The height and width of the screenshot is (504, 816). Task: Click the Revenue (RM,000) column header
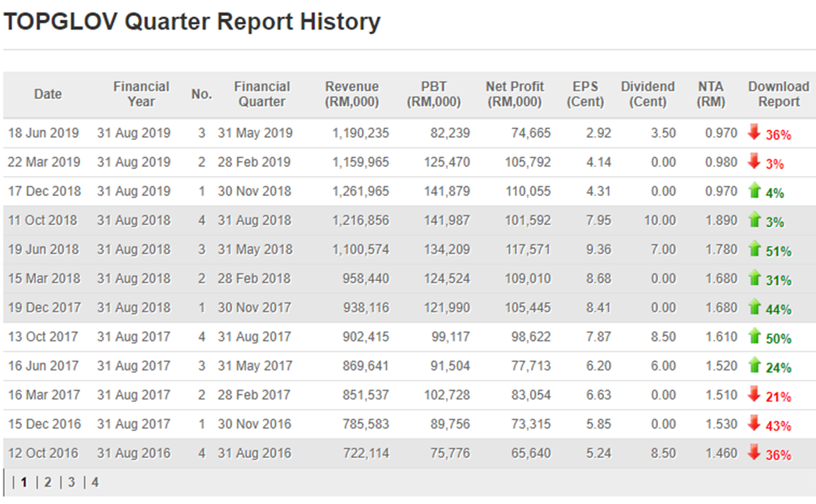[x=352, y=94]
